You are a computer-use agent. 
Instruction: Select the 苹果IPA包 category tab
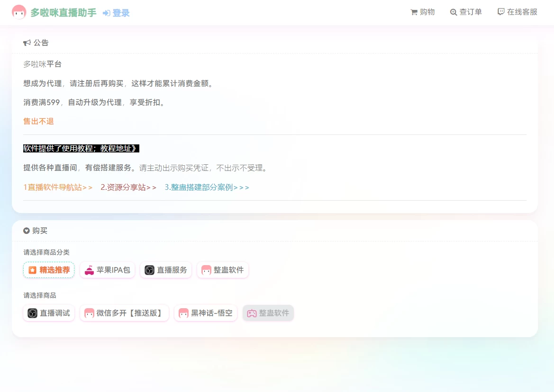108,270
